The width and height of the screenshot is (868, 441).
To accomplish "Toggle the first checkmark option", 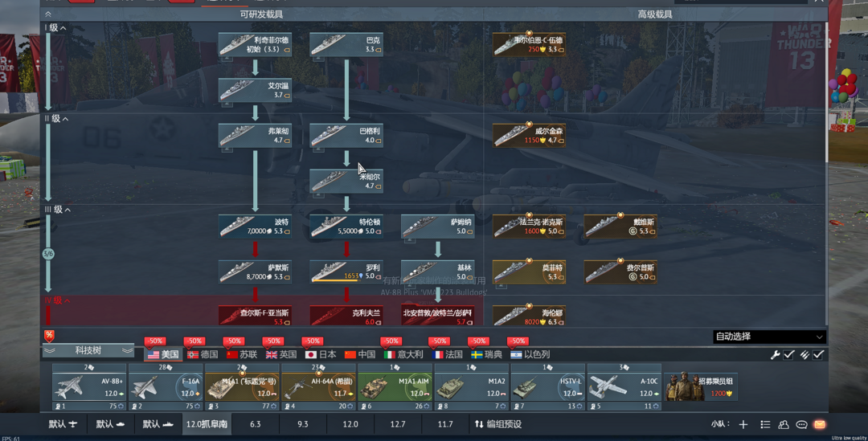I will (789, 354).
